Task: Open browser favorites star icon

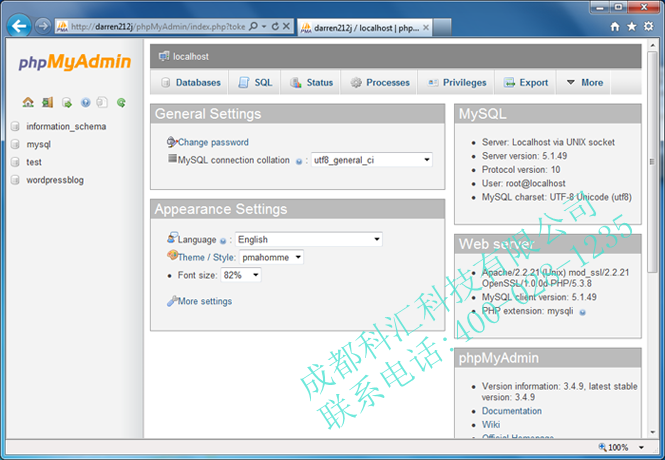Action: (x=632, y=27)
